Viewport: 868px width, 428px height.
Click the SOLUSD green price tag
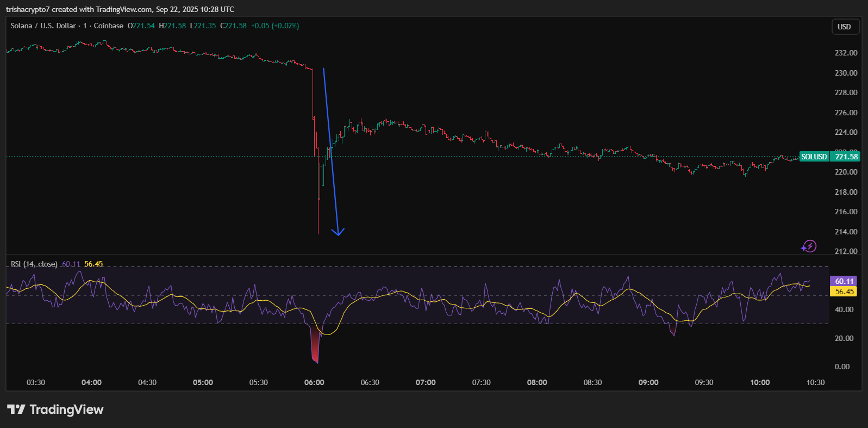click(814, 157)
